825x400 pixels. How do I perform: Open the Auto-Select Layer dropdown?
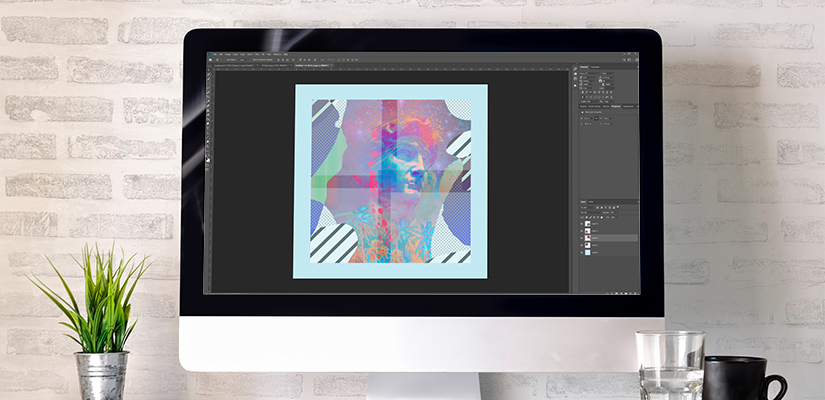(244, 60)
